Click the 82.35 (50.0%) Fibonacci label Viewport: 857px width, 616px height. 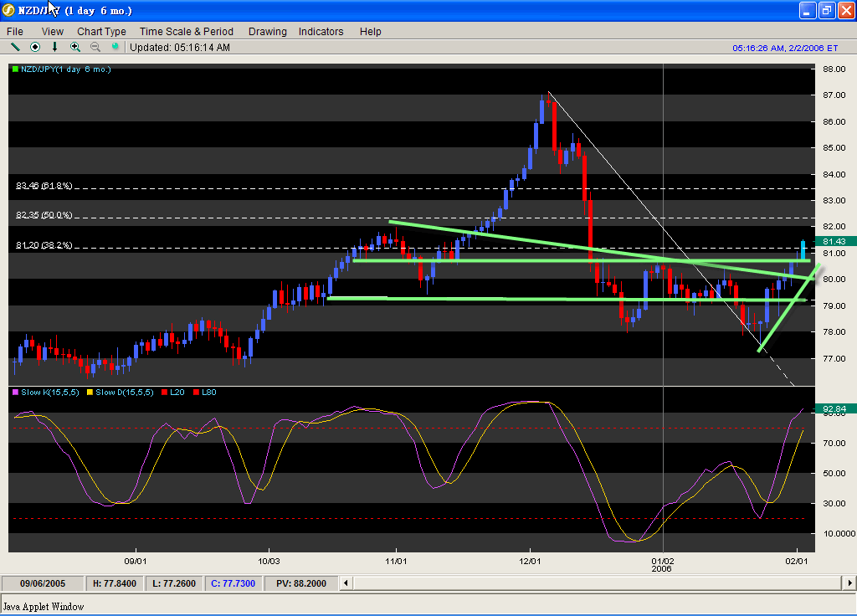44,215
